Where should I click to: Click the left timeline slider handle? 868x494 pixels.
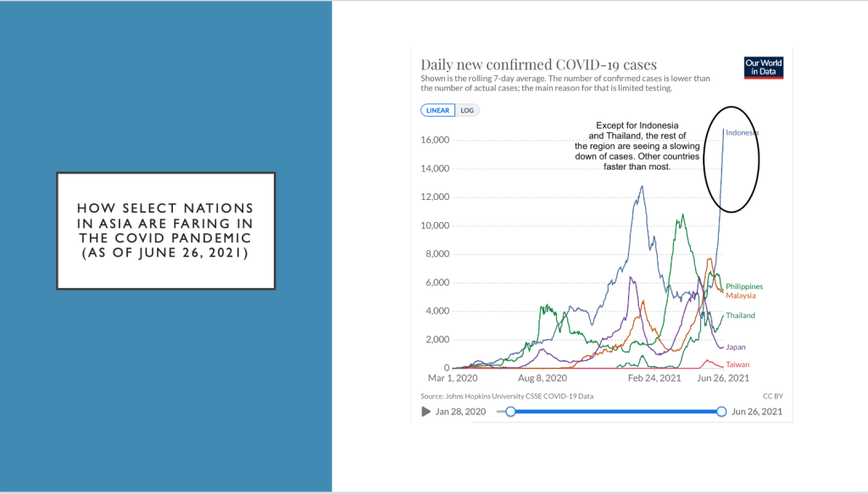(510, 411)
